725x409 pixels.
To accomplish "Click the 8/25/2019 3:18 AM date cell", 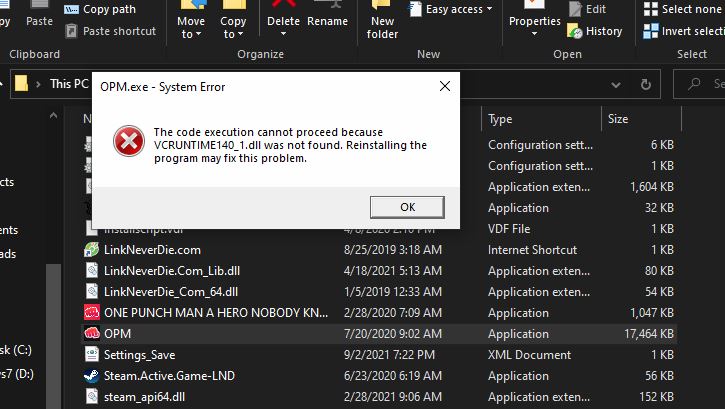I will click(x=393, y=250).
